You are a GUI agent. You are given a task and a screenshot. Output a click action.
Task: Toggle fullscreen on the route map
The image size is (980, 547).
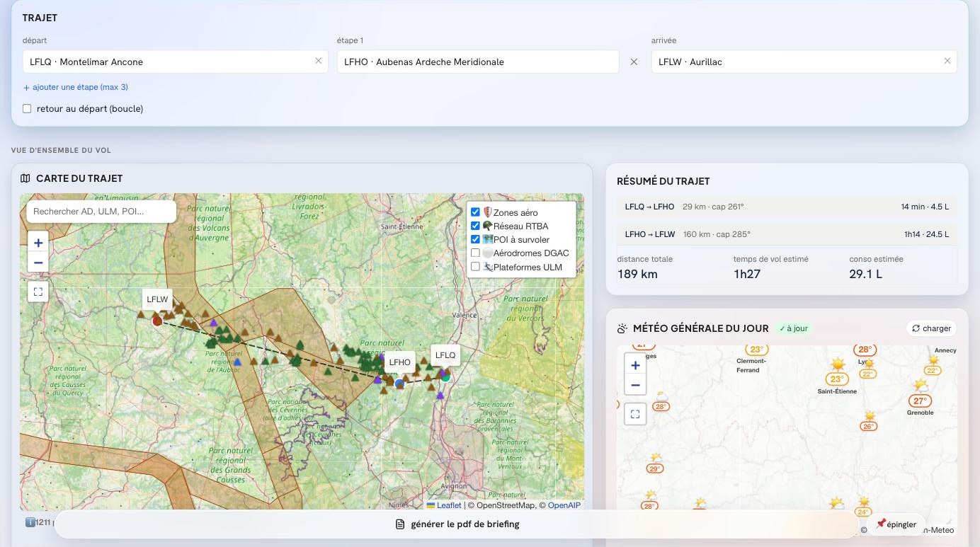pos(38,291)
